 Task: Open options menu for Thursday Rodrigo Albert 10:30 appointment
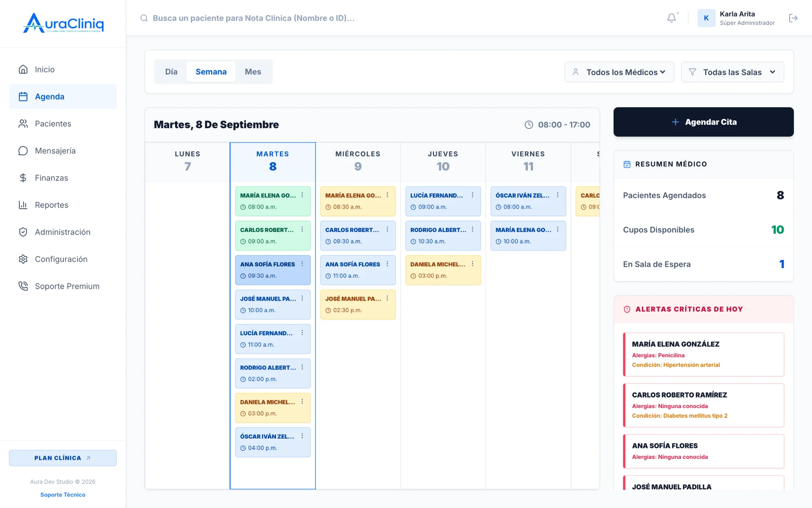(x=472, y=229)
